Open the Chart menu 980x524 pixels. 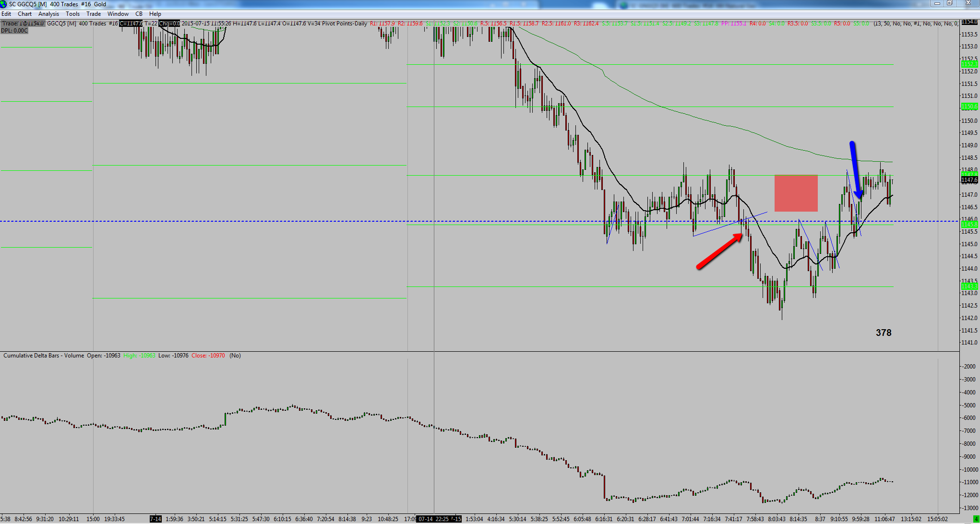(x=24, y=14)
